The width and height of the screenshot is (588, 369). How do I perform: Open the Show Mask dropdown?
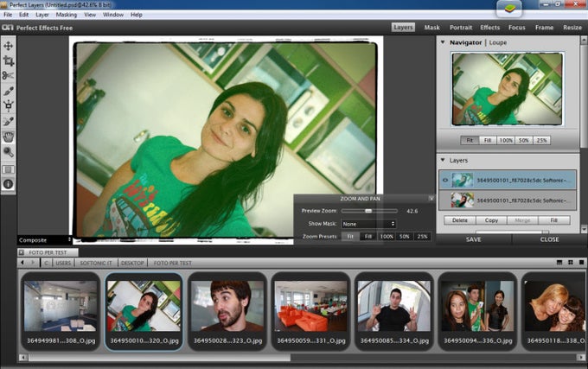pyautogui.click(x=368, y=224)
